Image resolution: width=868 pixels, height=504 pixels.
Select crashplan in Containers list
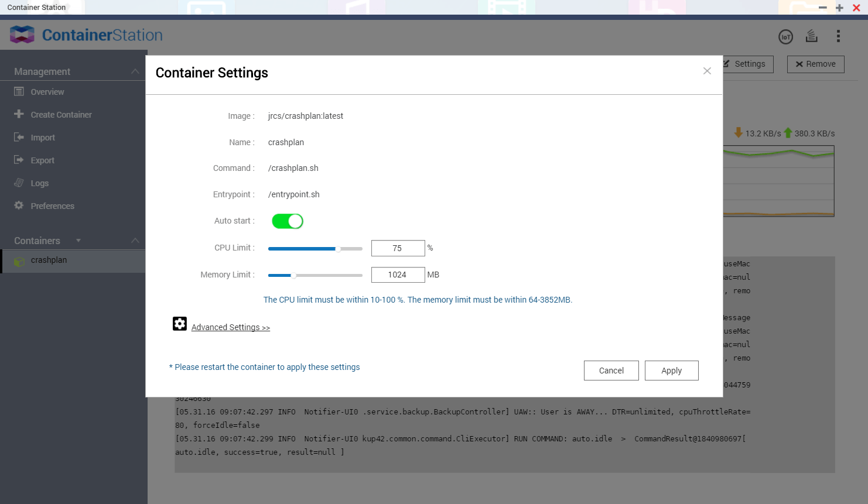click(x=73, y=261)
